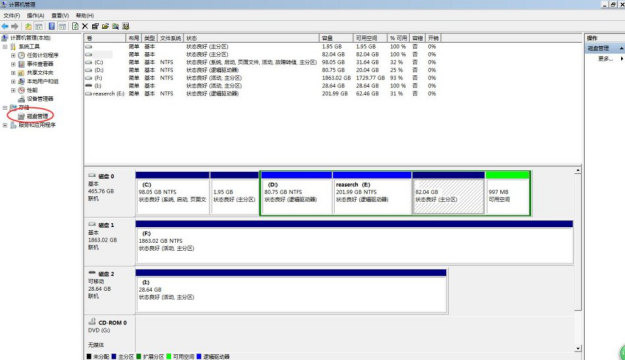Select reasearch (E:) 201.99 GB partition block

pos(372,194)
